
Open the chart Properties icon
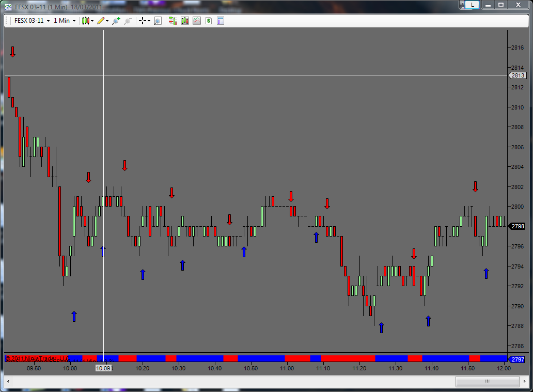pyautogui.click(x=220, y=21)
